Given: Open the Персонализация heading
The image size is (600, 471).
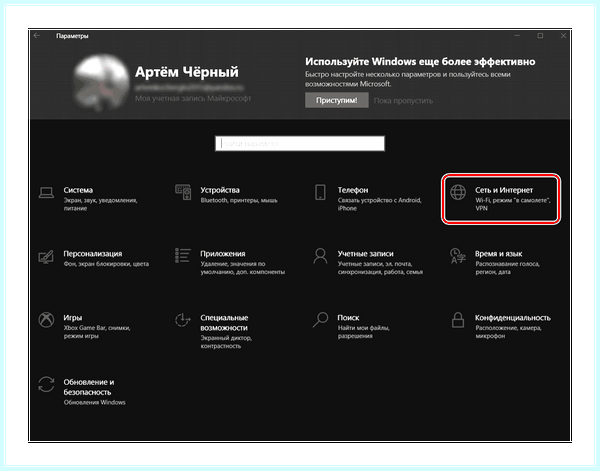Looking at the screenshot, I should (x=93, y=254).
